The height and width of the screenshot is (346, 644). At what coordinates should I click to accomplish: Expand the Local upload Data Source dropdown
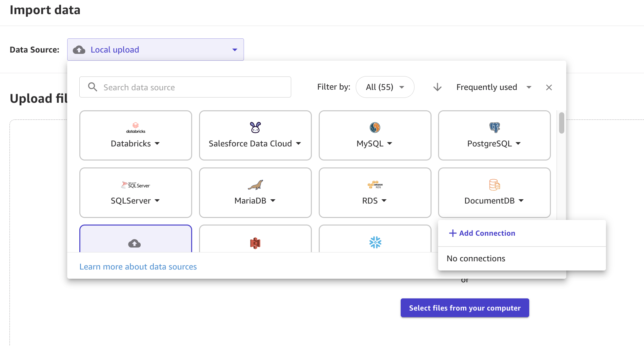click(x=155, y=50)
